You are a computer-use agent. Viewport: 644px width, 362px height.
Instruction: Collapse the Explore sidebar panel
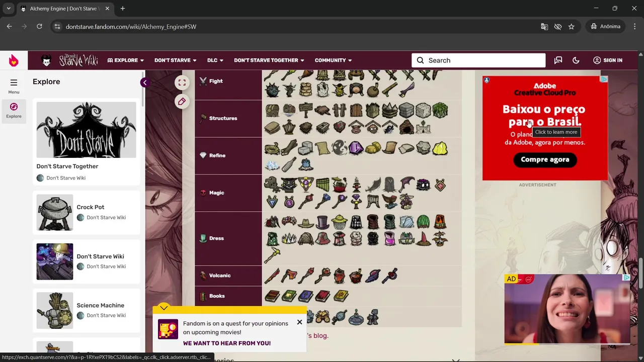[x=145, y=82]
